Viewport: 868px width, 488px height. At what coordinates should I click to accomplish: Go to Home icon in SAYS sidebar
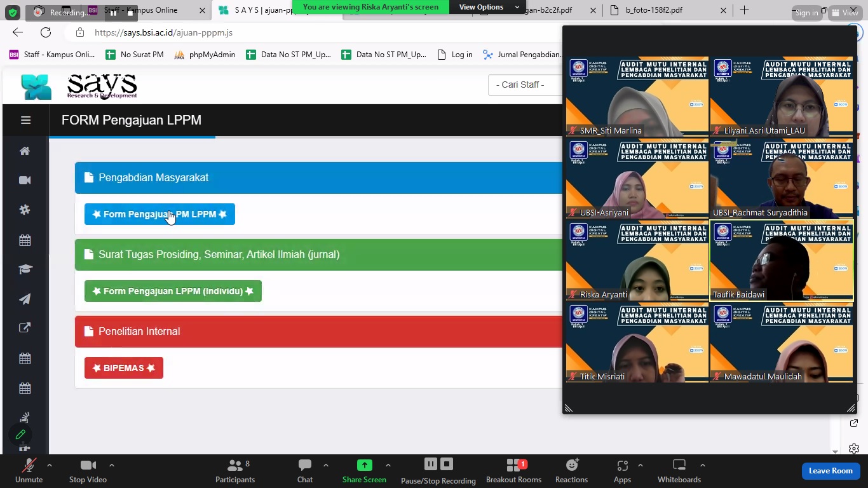[25, 151]
